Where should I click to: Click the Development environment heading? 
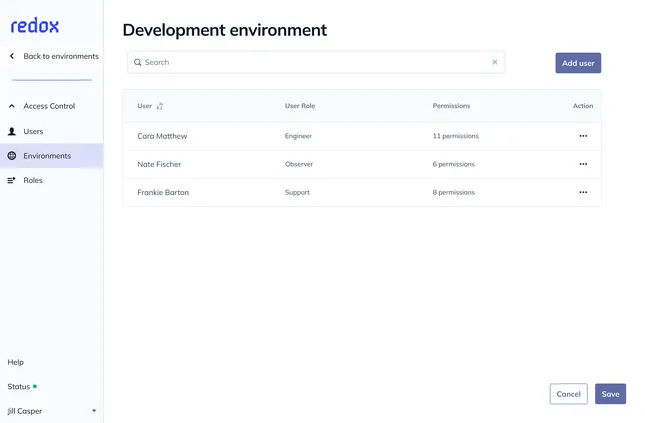tap(225, 30)
